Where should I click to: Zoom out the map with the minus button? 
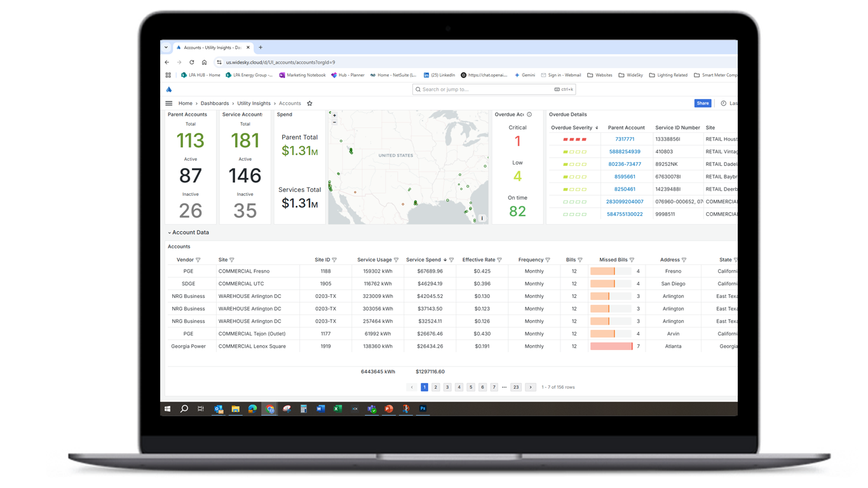point(335,122)
